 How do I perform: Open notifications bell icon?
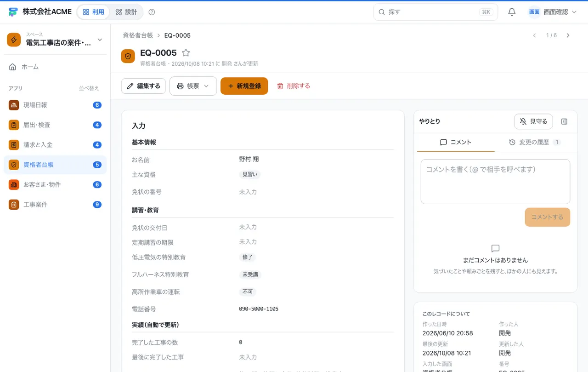coord(512,12)
